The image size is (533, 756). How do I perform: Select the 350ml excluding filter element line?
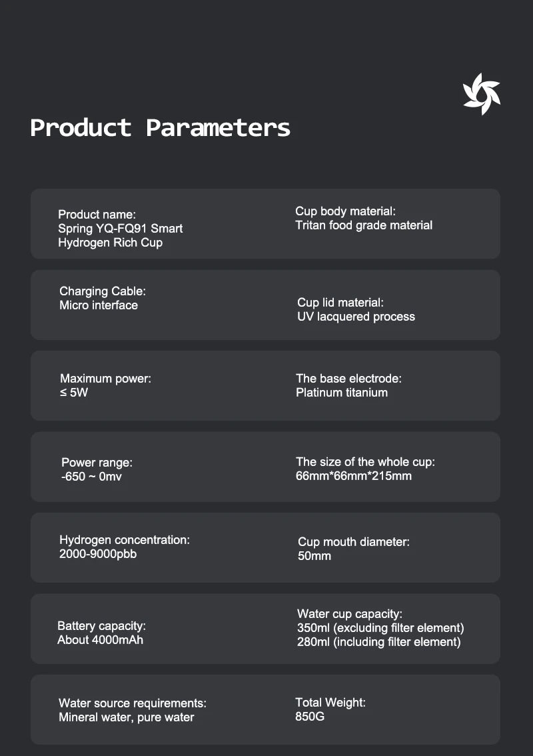coord(380,627)
